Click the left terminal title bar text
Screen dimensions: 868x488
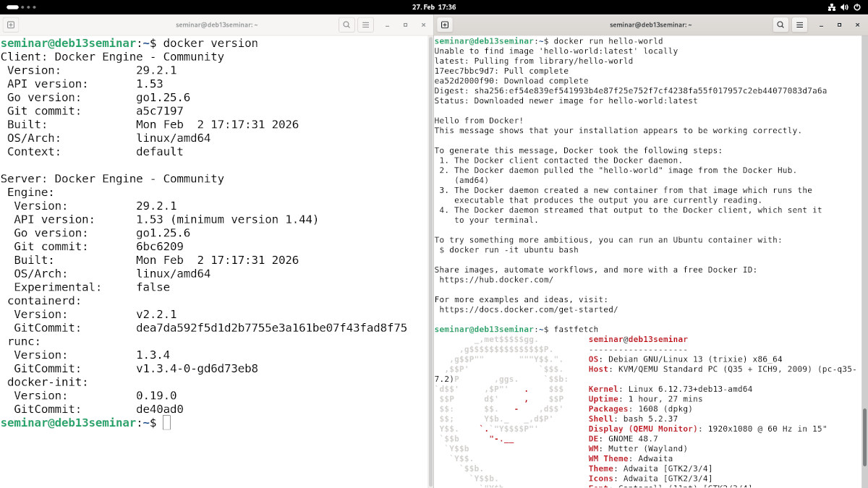(217, 25)
